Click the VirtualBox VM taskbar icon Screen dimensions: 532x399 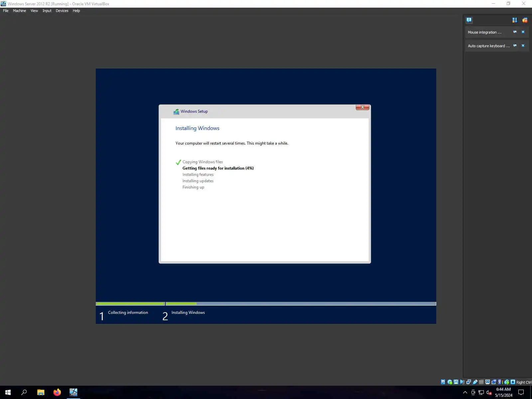(x=73, y=392)
